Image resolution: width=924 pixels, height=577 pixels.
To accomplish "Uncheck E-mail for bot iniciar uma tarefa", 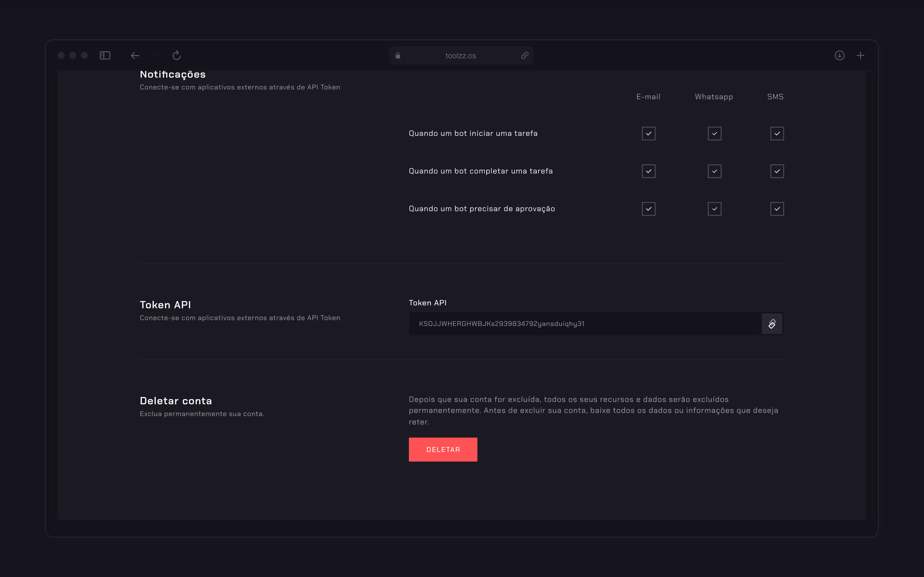I will (x=648, y=134).
